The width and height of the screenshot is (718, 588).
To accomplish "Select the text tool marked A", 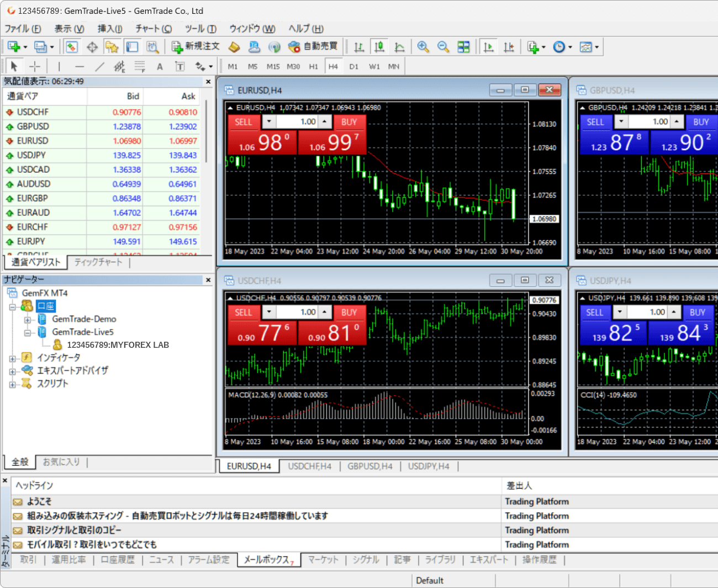I will tap(160, 66).
